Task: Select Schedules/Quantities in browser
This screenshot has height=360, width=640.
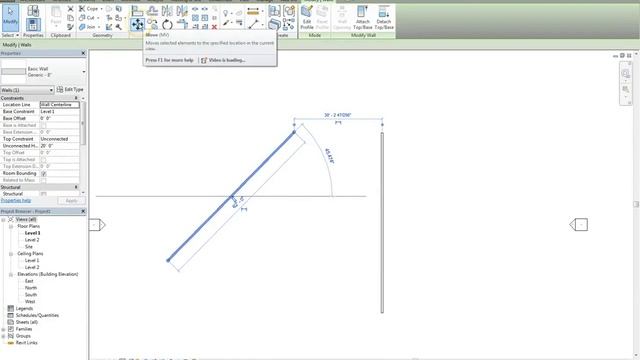Action: click(x=37, y=315)
